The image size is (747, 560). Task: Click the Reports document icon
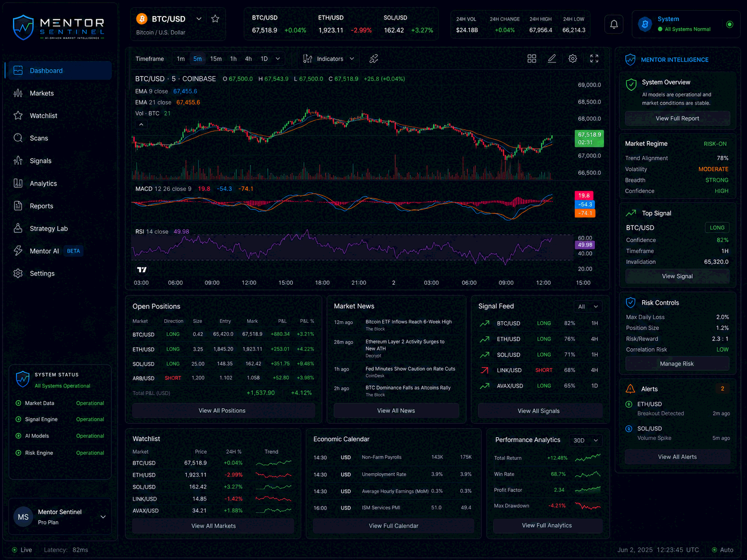[x=18, y=206]
